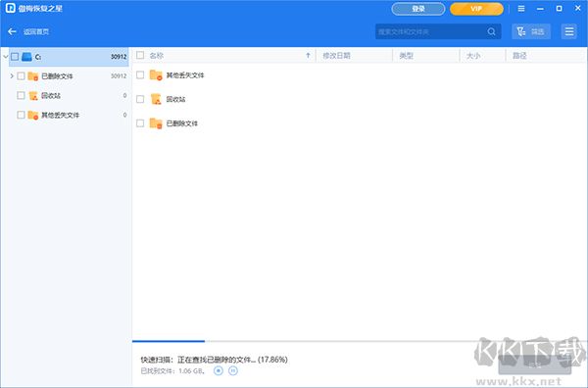
Task: Click the 1.06 GB found-files text
Action: pyautogui.click(x=172, y=370)
